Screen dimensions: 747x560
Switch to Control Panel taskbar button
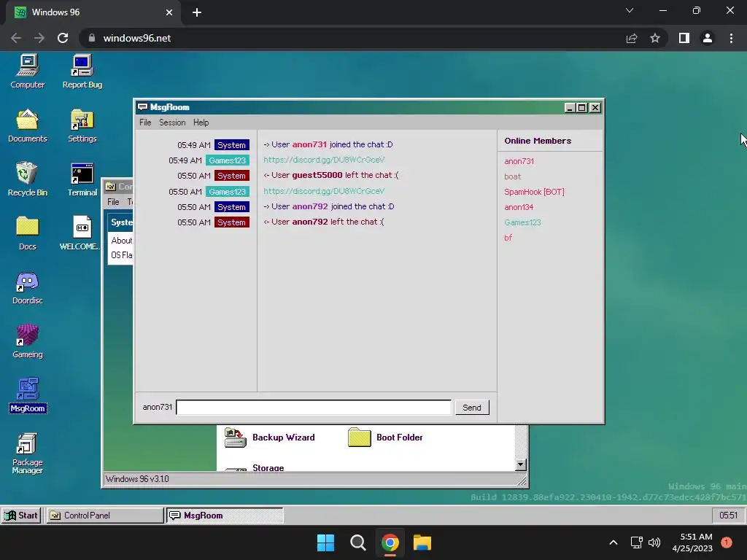104,516
